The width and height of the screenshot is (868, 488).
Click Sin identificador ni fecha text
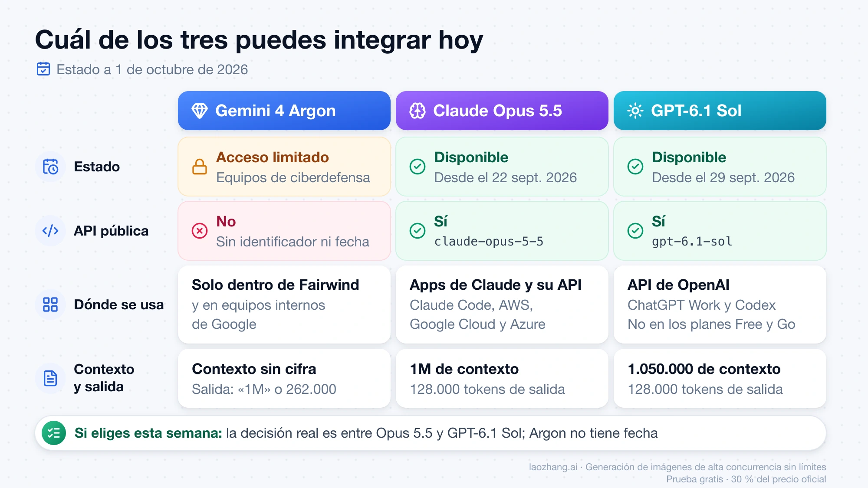click(x=293, y=242)
